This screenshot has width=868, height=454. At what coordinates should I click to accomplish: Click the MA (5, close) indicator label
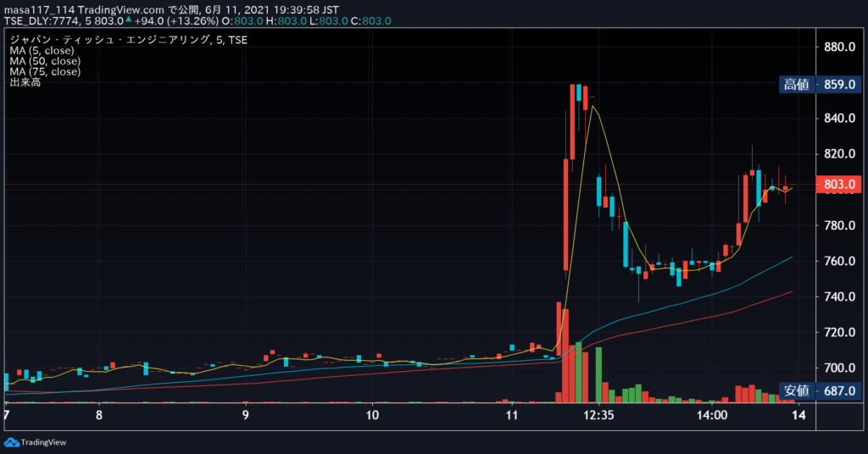click(42, 50)
